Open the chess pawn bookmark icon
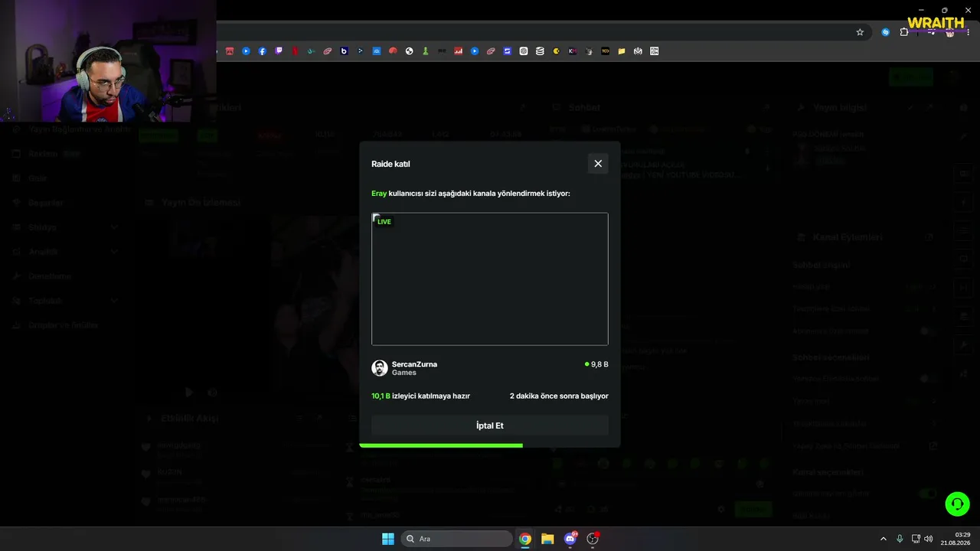Screen dimensions: 980x551 (426, 51)
